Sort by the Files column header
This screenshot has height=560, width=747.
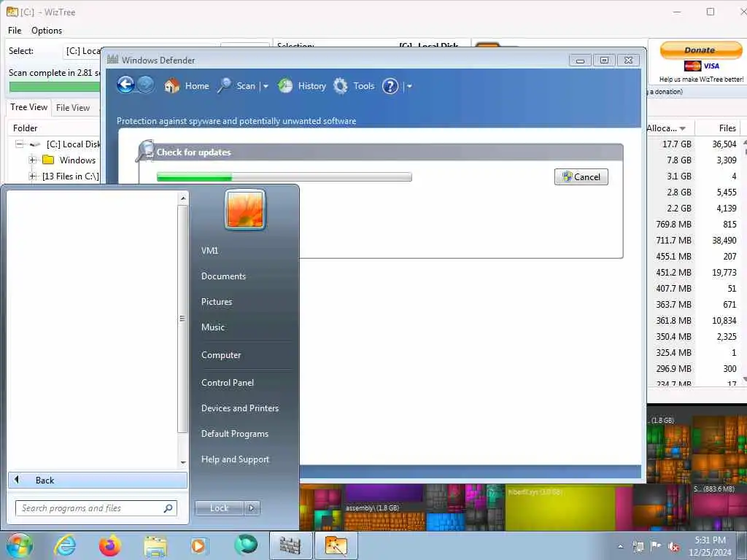point(719,128)
